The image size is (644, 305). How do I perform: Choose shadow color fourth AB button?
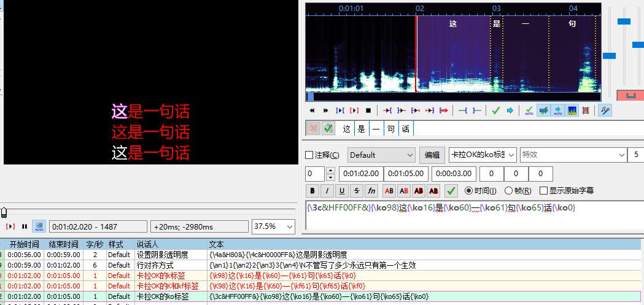433,190
